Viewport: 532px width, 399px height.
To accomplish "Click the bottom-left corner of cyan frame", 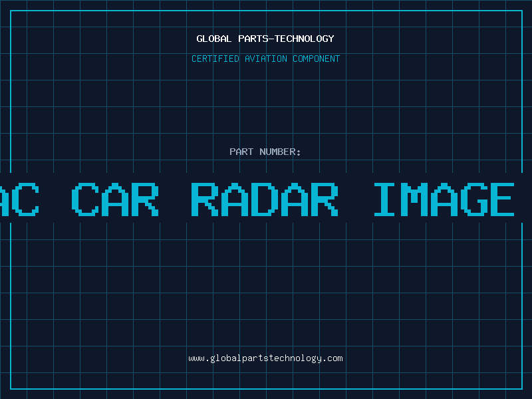I will pyautogui.click(x=11, y=388).
